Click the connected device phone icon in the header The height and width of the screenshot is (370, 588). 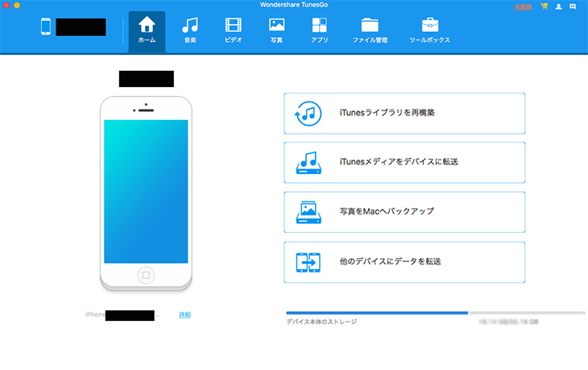click(x=46, y=27)
